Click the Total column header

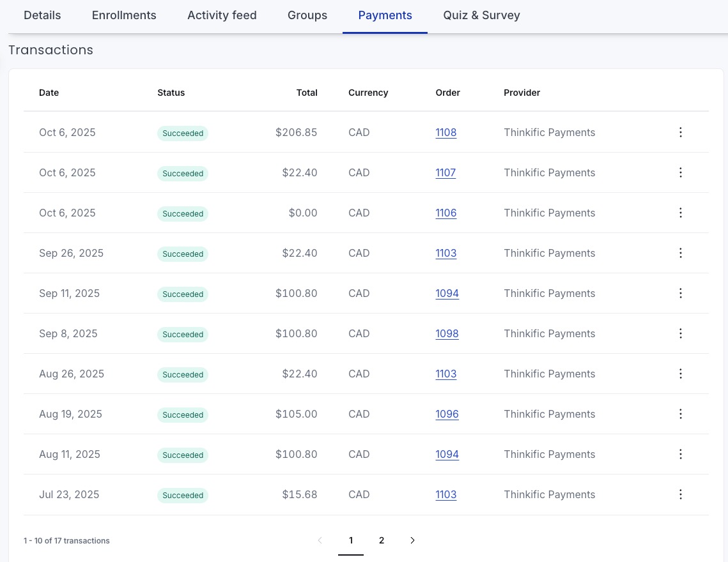307,93
